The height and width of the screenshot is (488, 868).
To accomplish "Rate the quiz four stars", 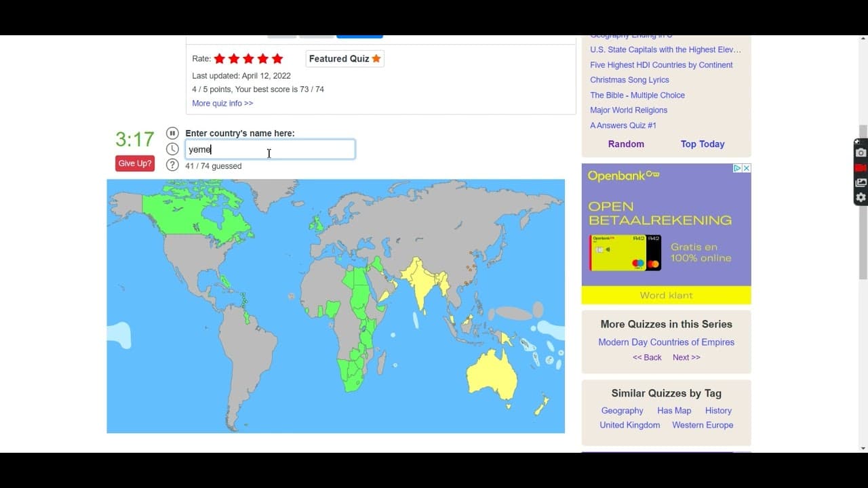I will [x=263, y=59].
